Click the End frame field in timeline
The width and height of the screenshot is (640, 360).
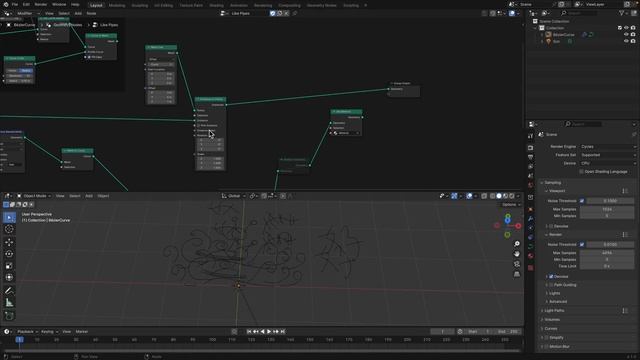pyautogui.click(x=508, y=331)
